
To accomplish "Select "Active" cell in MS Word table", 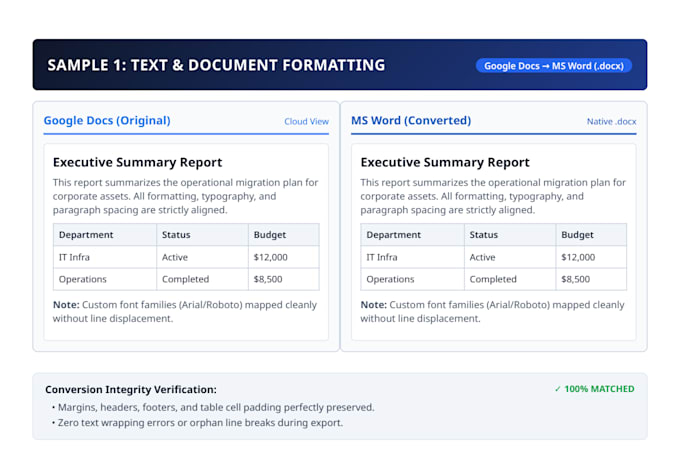I will [510, 257].
